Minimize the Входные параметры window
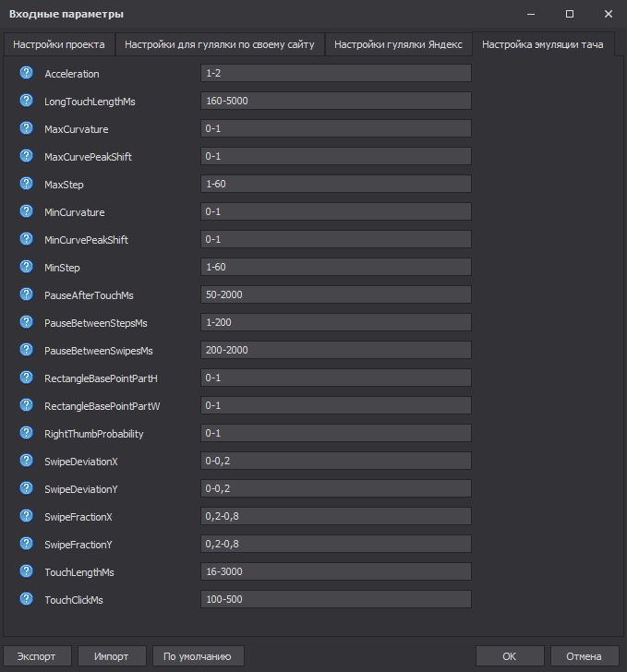Image resolution: width=627 pixels, height=672 pixels. pyautogui.click(x=531, y=14)
